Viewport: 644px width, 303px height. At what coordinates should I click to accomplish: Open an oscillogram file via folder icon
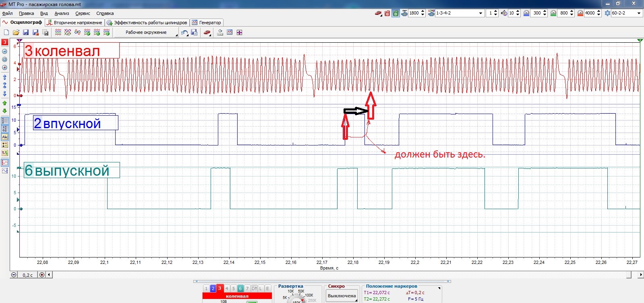(16, 32)
